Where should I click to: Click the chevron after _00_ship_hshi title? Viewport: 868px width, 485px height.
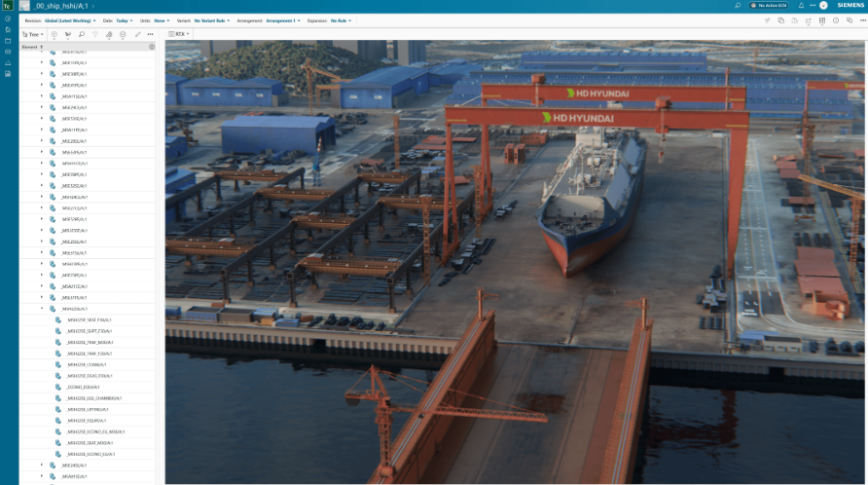point(93,6)
